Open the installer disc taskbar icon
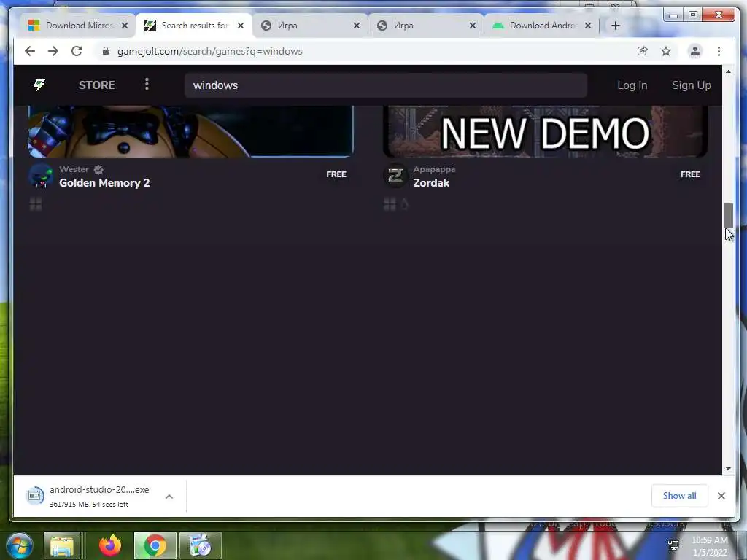Screen dimensions: 747x560 200,545
